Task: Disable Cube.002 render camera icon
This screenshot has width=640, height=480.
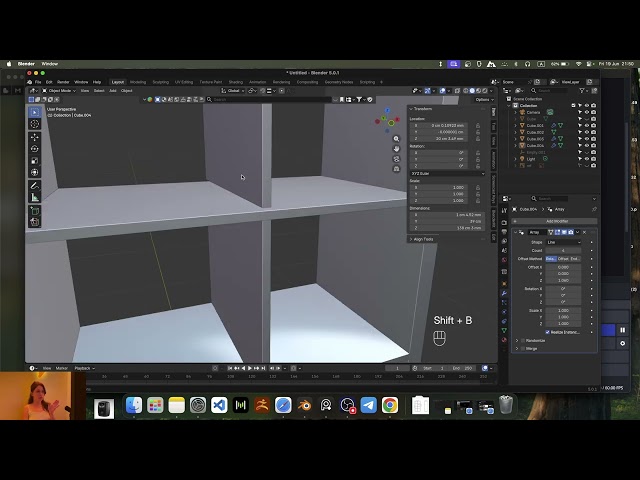Action: point(593,132)
